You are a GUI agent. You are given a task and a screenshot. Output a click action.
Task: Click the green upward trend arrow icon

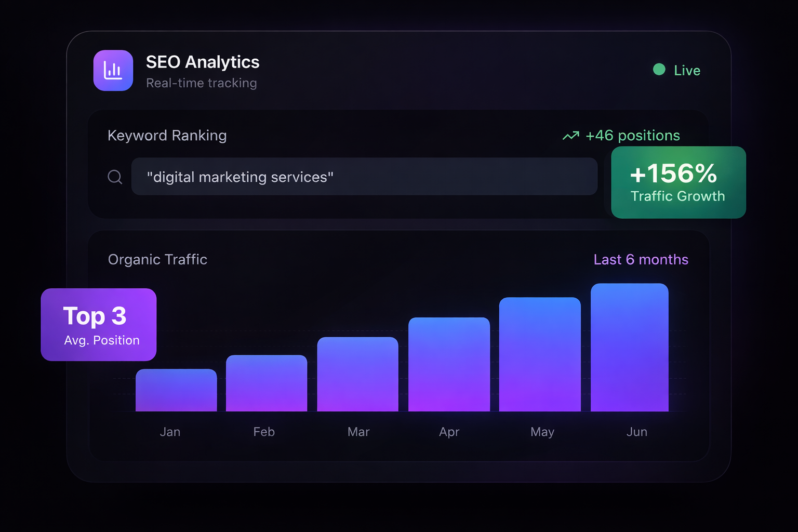click(570, 136)
